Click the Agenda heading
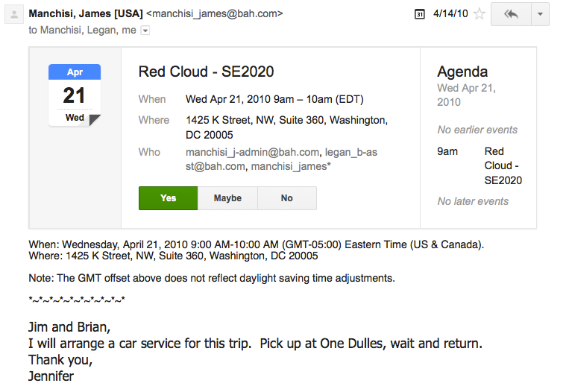Screen dimensions: 566x392 [462, 72]
